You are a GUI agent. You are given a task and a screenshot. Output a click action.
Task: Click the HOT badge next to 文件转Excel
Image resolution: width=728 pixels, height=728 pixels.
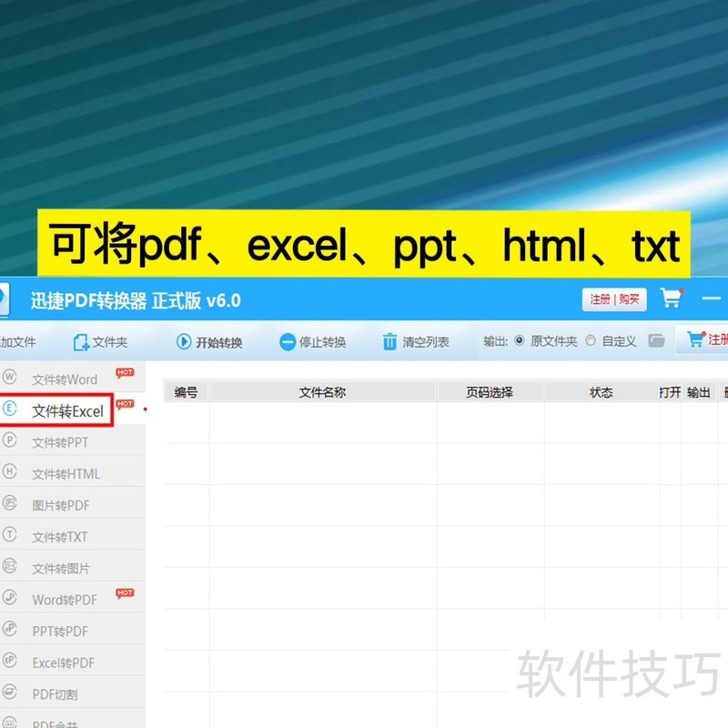click(x=125, y=404)
